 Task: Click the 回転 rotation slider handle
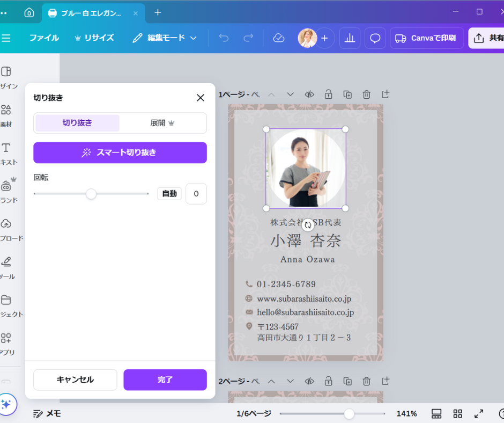[91, 194]
